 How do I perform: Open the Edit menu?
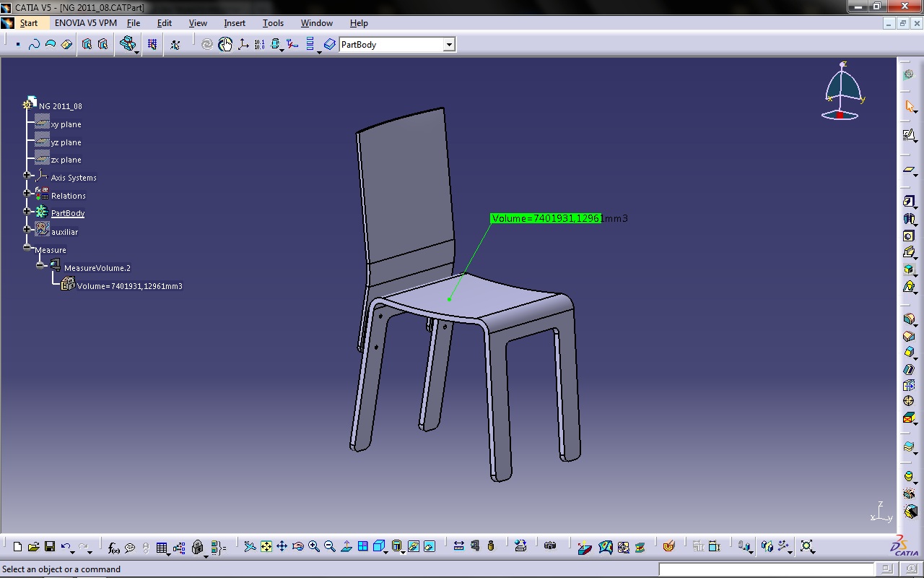(x=165, y=23)
